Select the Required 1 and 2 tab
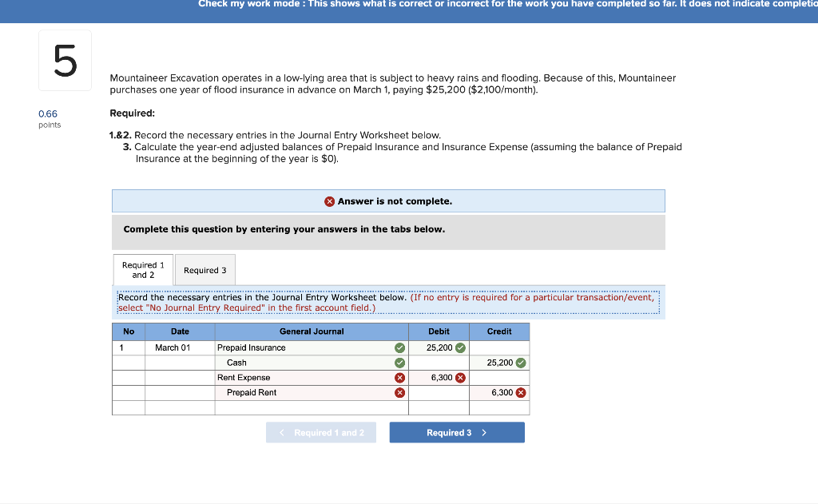 pyautogui.click(x=143, y=269)
